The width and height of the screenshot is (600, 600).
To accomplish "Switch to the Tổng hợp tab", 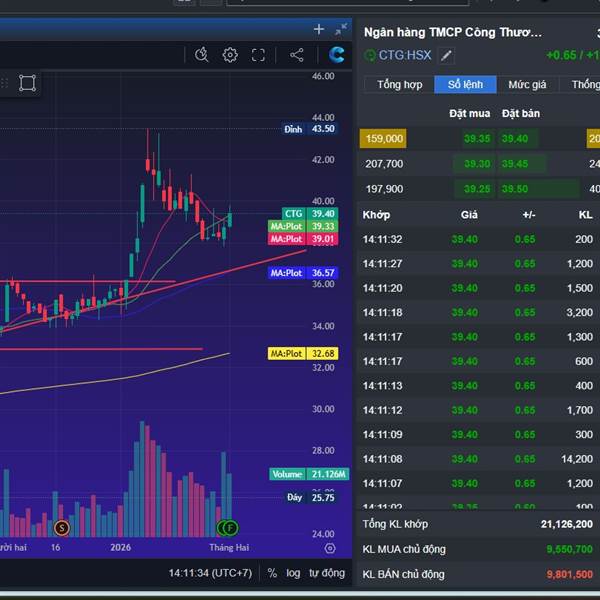I will pos(399,85).
